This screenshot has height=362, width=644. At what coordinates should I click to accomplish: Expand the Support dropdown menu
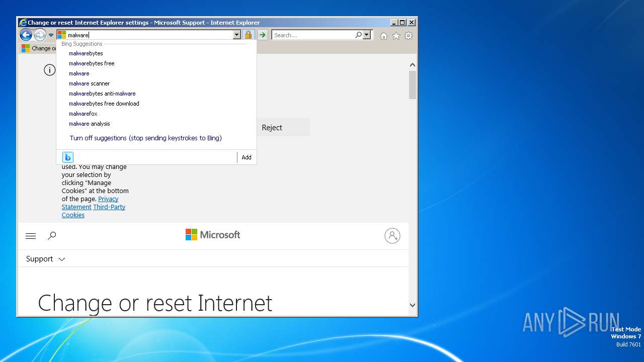point(45,259)
